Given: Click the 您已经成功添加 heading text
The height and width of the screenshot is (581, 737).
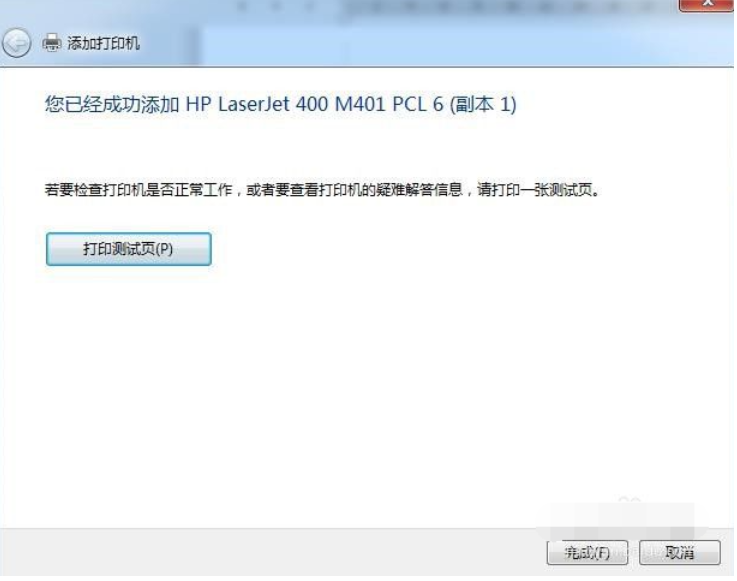Looking at the screenshot, I should coord(112,104).
